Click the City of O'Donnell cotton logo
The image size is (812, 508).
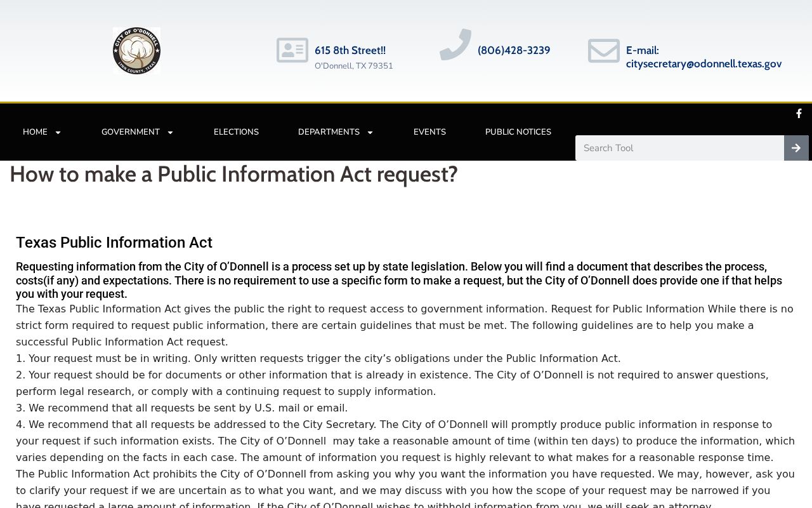tap(136, 50)
